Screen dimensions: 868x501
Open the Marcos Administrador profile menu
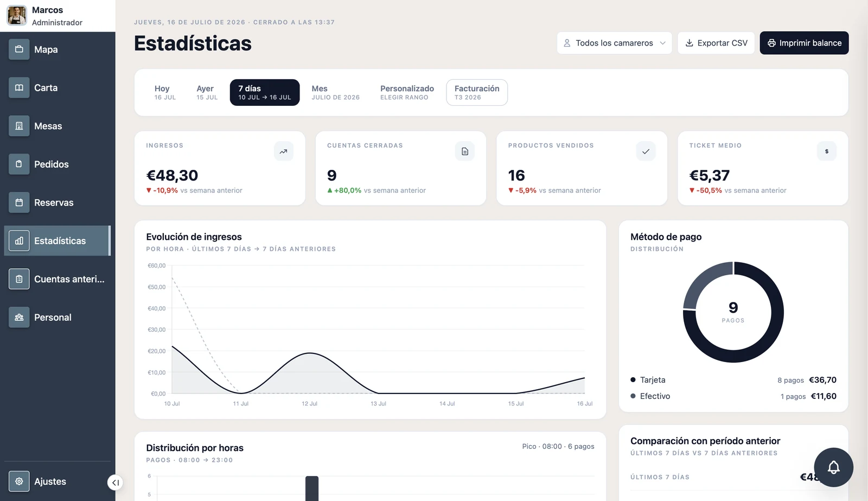click(x=58, y=16)
